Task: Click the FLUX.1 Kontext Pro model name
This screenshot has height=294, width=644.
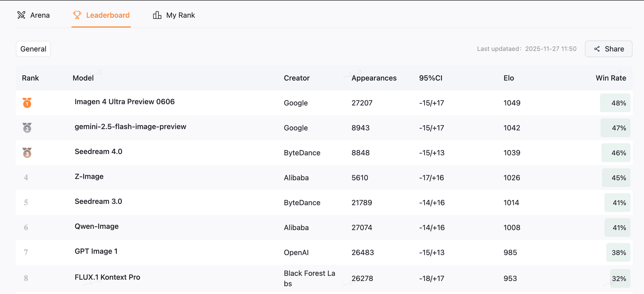Action: [x=107, y=277]
